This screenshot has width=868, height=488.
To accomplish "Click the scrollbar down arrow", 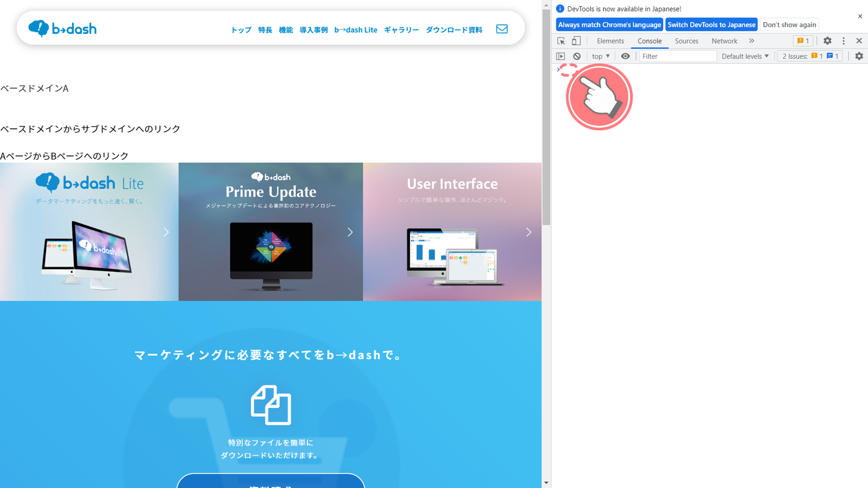I will click(546, 483).
